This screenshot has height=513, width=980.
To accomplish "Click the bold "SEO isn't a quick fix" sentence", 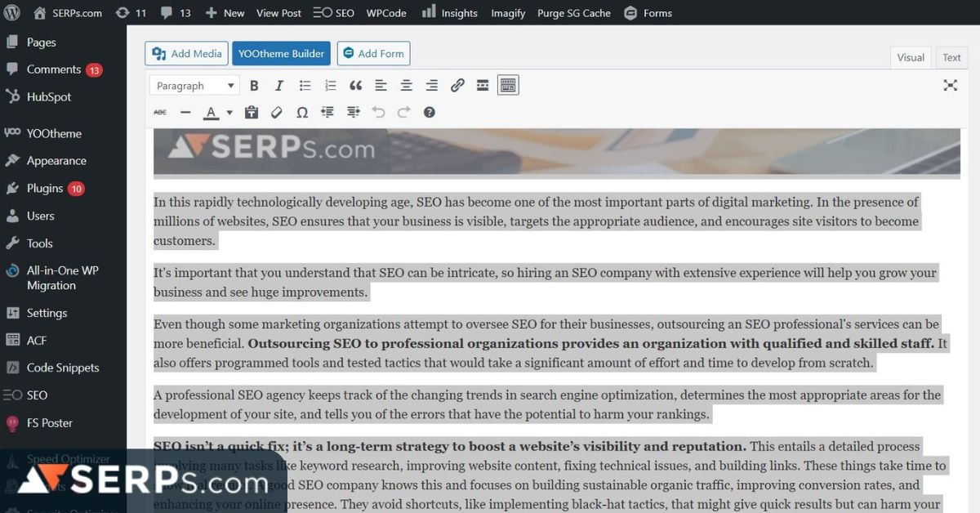I will pyautogui.click(x=450, y=447).
